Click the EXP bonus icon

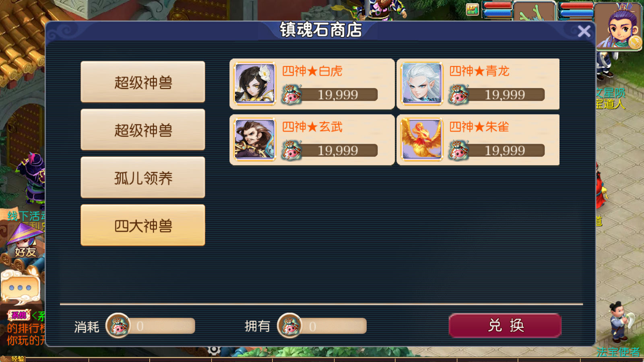[x=473, y=9]
